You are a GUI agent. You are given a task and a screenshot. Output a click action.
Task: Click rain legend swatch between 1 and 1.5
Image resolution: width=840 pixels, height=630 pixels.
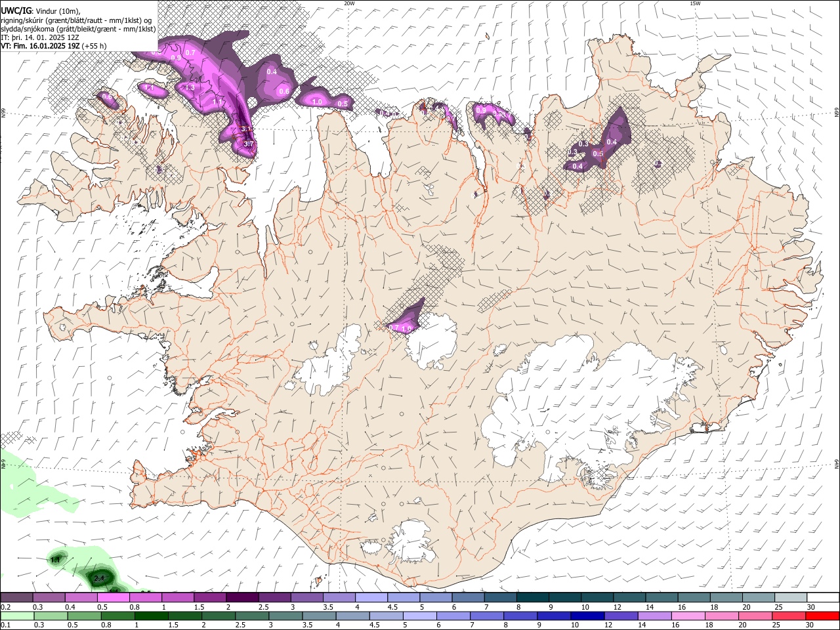coord(151,616)
